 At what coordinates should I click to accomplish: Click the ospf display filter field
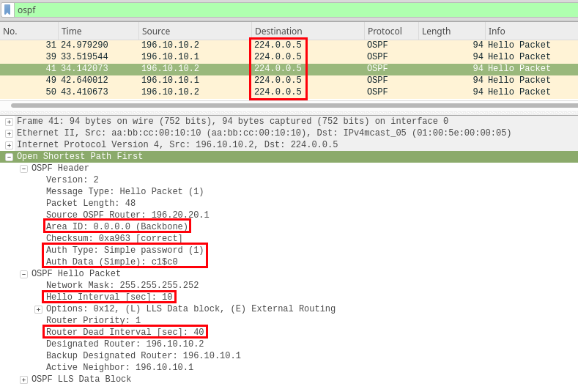(293, 10)
